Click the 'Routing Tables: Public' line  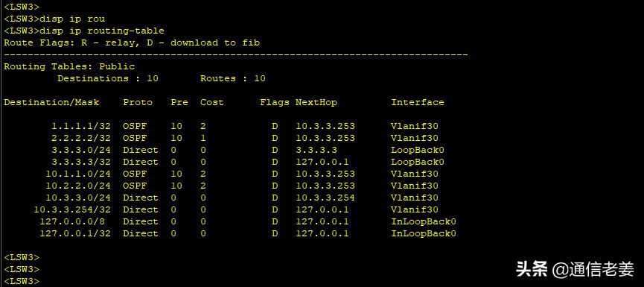click(x=69, y=66)
